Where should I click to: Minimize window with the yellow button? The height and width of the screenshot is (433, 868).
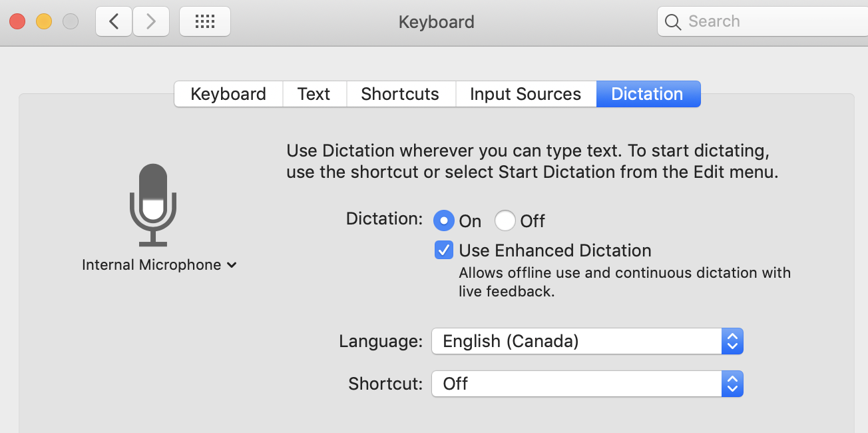(44, 22)
